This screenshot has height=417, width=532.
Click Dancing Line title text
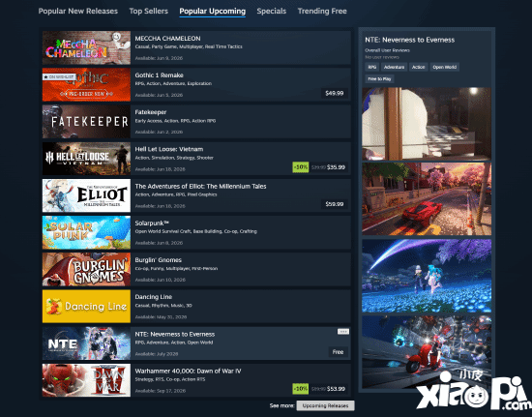(154, 297)
